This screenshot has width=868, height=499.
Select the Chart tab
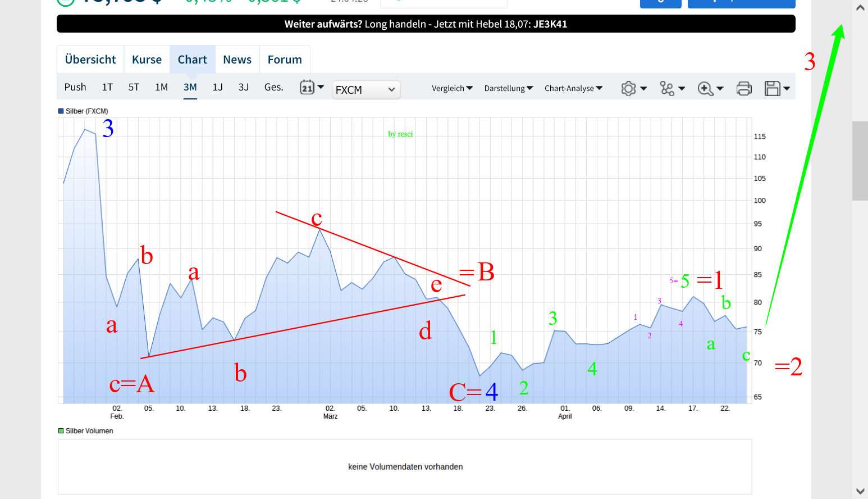(193, 60)
